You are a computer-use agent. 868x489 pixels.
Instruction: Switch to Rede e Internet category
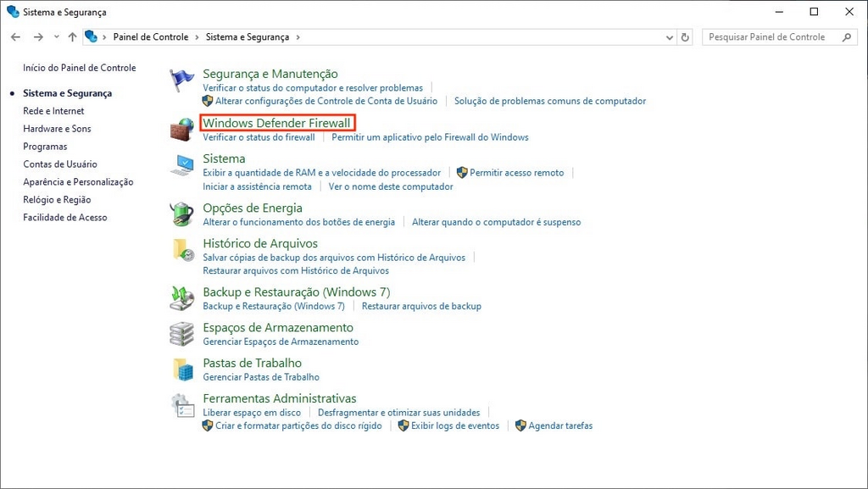pyautogui.click(x=53, y=110)
